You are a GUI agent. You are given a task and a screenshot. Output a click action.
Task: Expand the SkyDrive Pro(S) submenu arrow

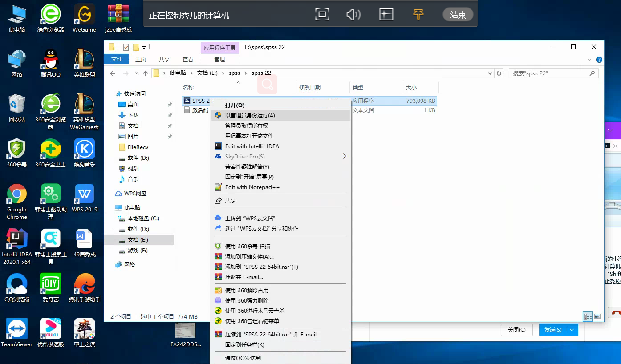point(344,156)
